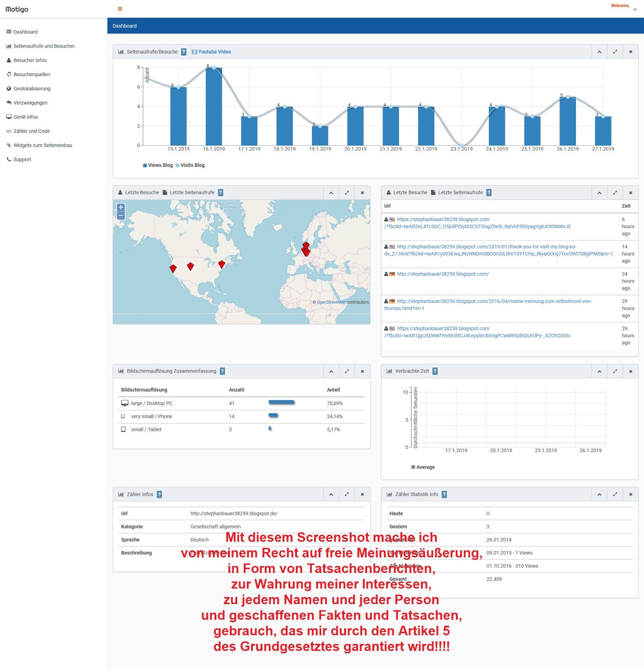
Task: Collapse the Seitenaufrufe/Besuche panel
Action: [x=599, y=52]
